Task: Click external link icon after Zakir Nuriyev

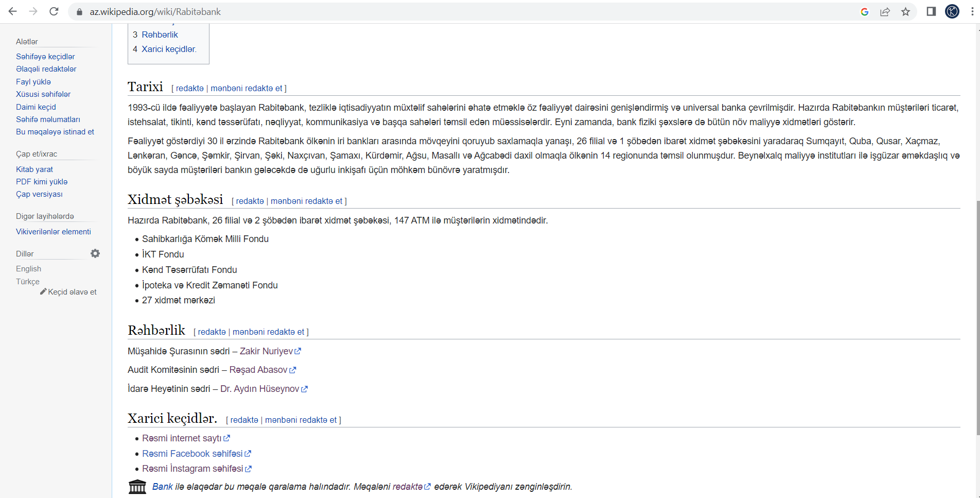Action: 298,351
